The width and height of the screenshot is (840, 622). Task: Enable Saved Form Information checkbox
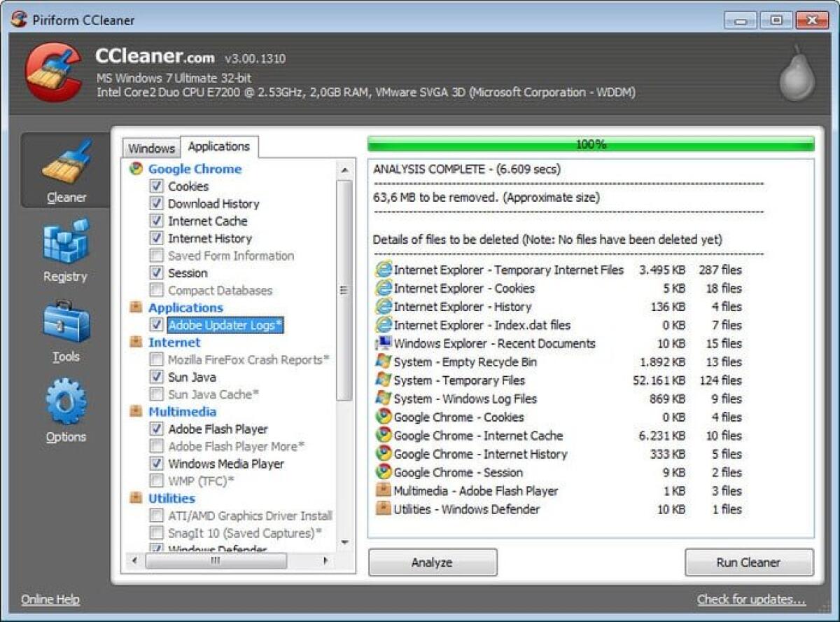click(158, 256)
